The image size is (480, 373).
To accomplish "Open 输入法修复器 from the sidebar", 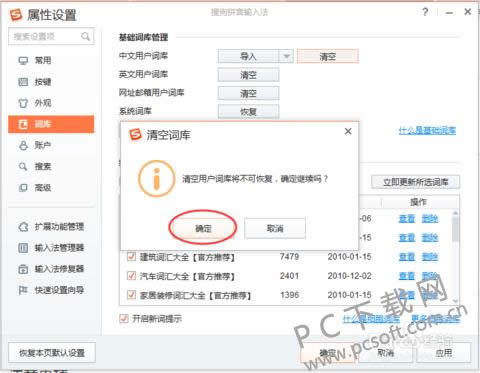I will (x=59, y=269).
